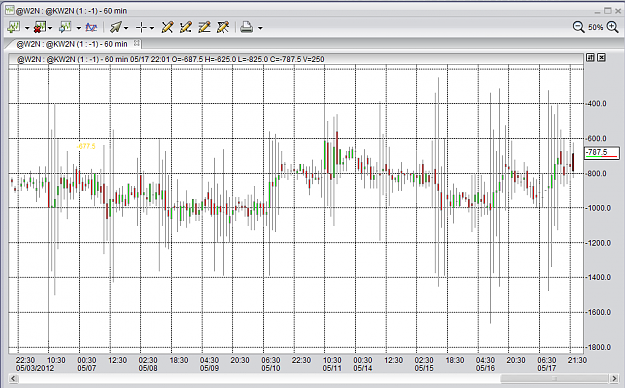This screenshot has height=388, width=625.
Task: Click the third pencil icon with parallel lines
Action: click(204, 27)
